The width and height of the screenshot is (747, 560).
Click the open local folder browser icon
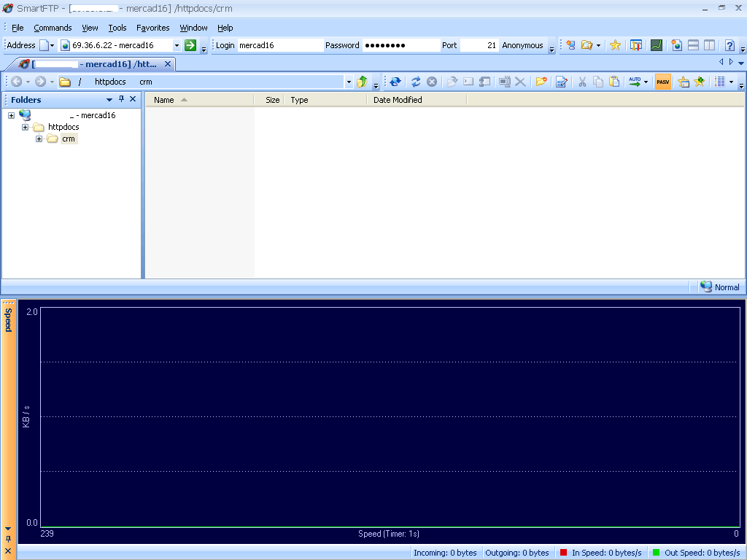(587, 45)
